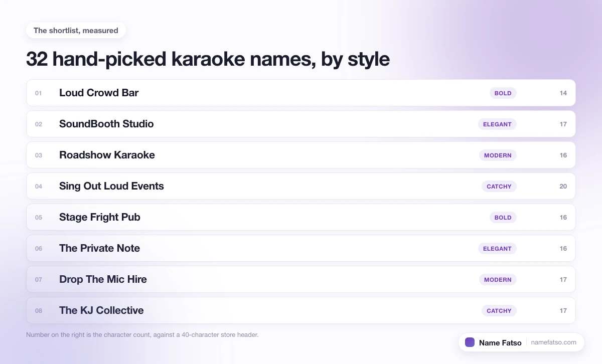Screen dimensions: 602x364
Task: Select the Roadshow Karaoke name
Action: [107, 155]
